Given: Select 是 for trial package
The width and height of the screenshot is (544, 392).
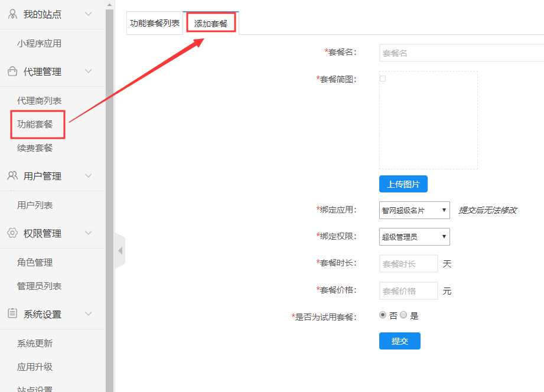Looking at the screenshot, I should [x=403, y=315].
